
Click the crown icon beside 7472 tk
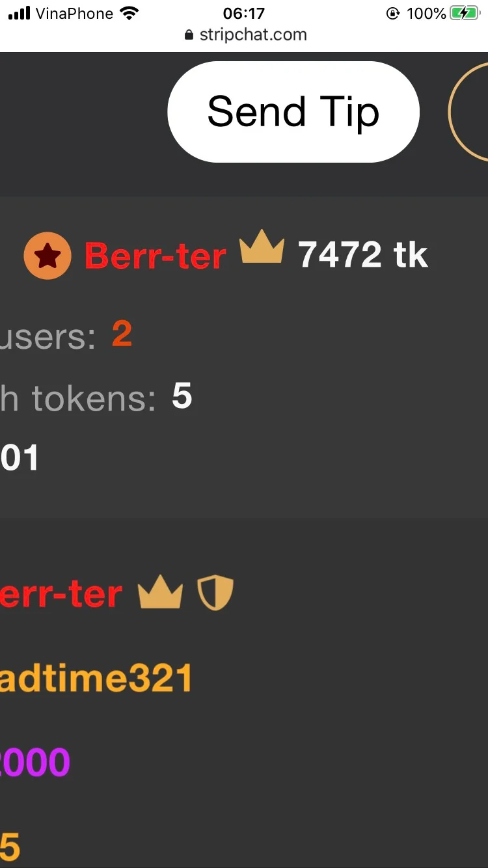tap(262, 247)
